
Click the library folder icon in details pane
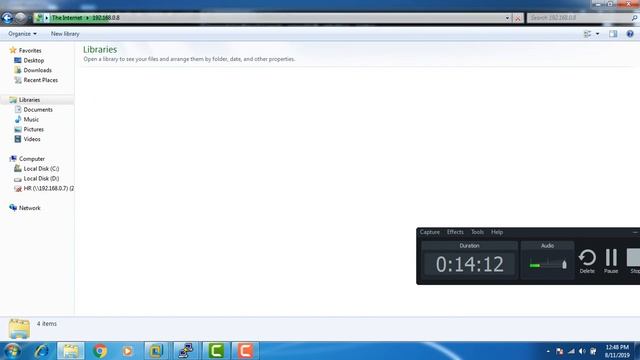point(19,329)
